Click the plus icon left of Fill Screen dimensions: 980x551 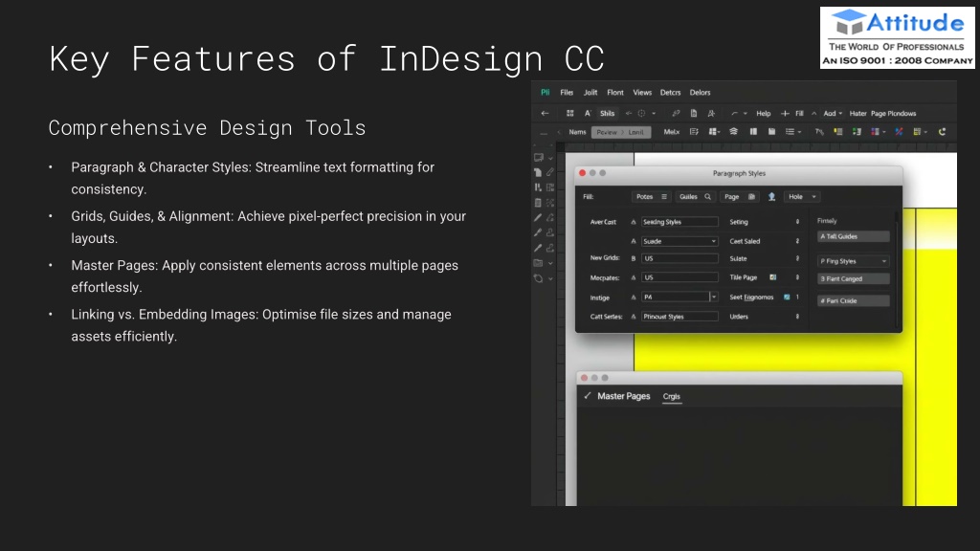pos(785,114)
